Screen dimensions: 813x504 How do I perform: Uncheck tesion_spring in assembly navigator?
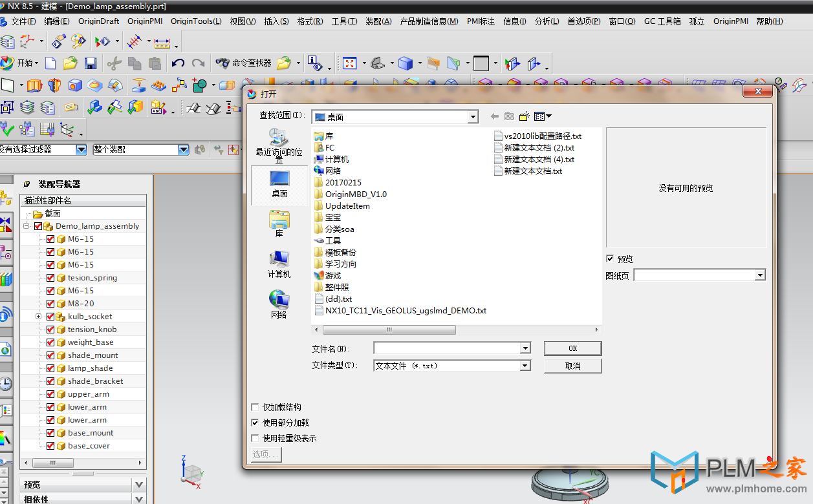50,278
